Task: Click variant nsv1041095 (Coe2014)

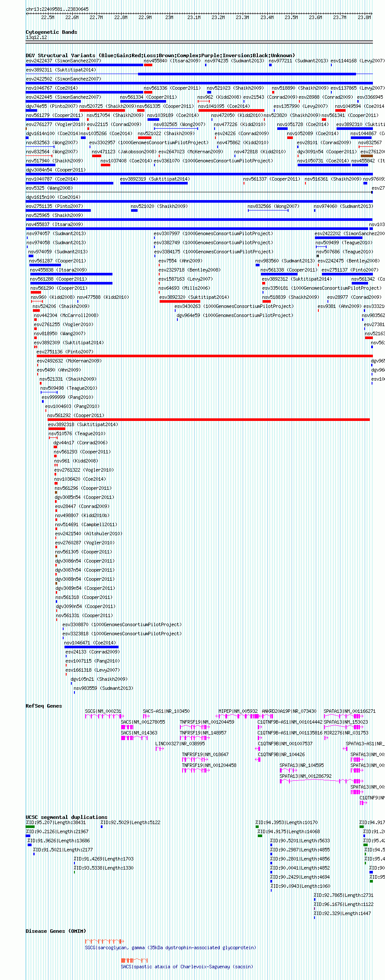Action: point(224,106)
